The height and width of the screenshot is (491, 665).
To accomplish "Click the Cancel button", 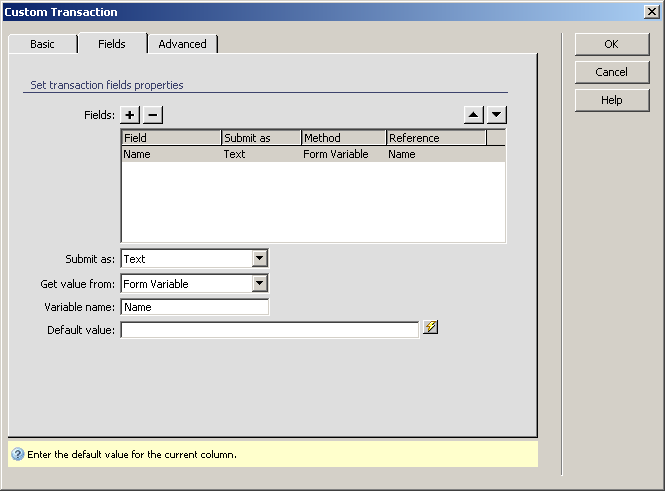I will coord(611,72).
